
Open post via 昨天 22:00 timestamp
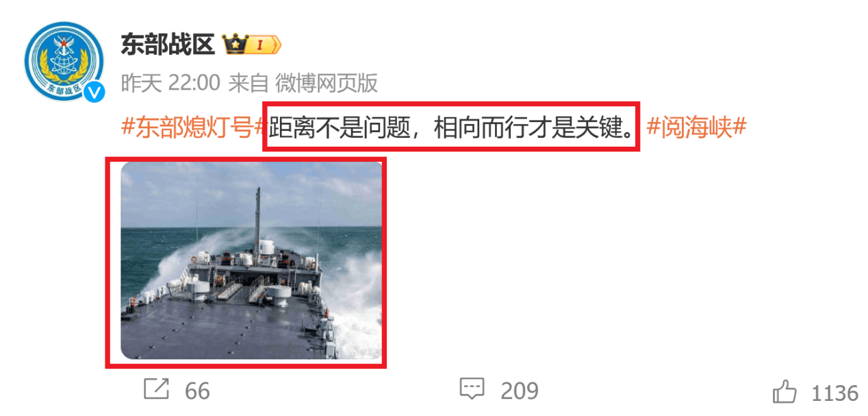[170, 83]
